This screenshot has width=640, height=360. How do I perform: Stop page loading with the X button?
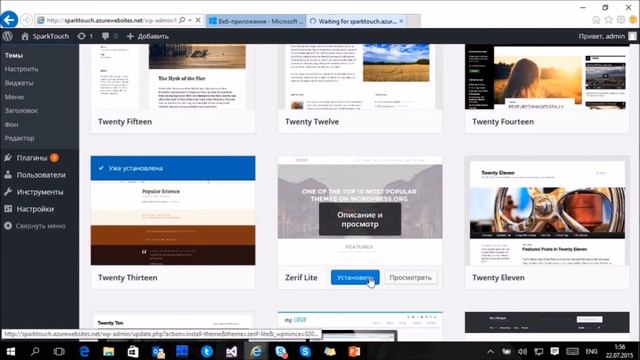(x=198, y=20)
